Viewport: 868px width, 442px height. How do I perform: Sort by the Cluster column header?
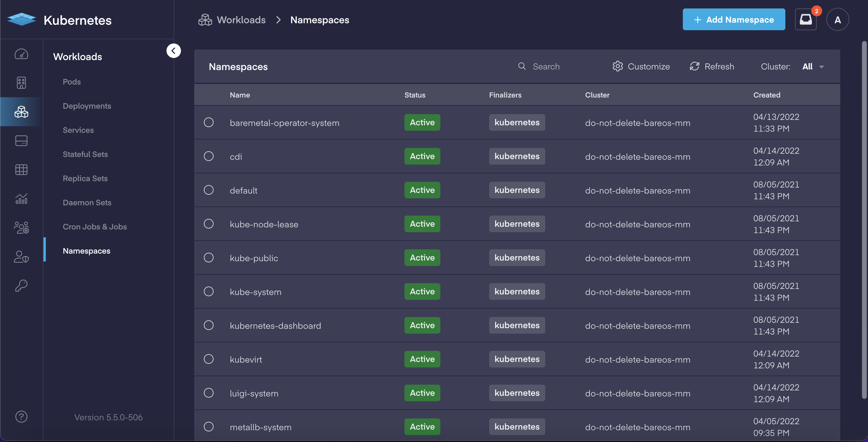597,95
